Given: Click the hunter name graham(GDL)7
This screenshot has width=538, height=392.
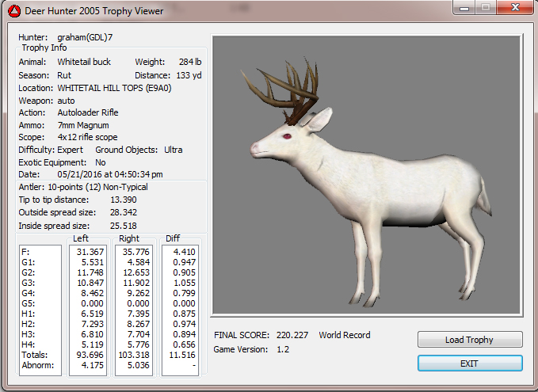Looking at the screenshot, I should pos(85,37).
